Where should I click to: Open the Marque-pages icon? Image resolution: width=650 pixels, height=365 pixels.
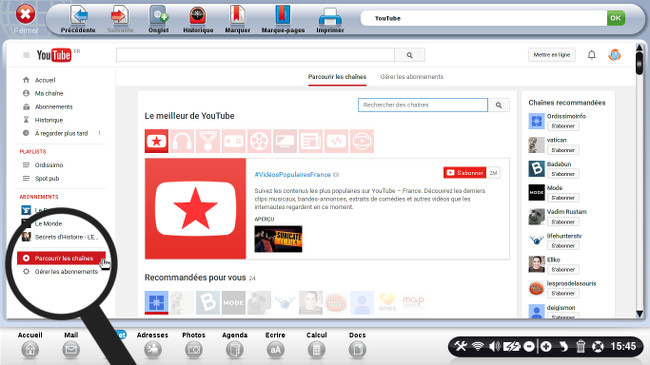pos(283,15)
